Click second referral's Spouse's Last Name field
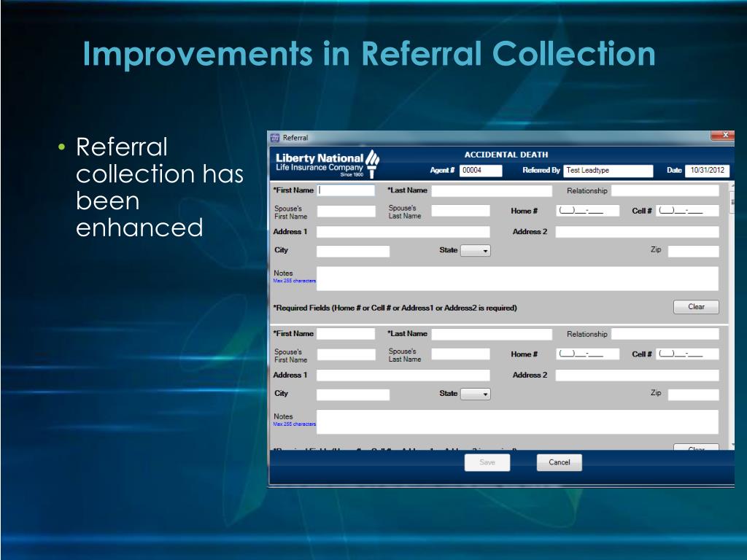 click(x=461, y=354)
